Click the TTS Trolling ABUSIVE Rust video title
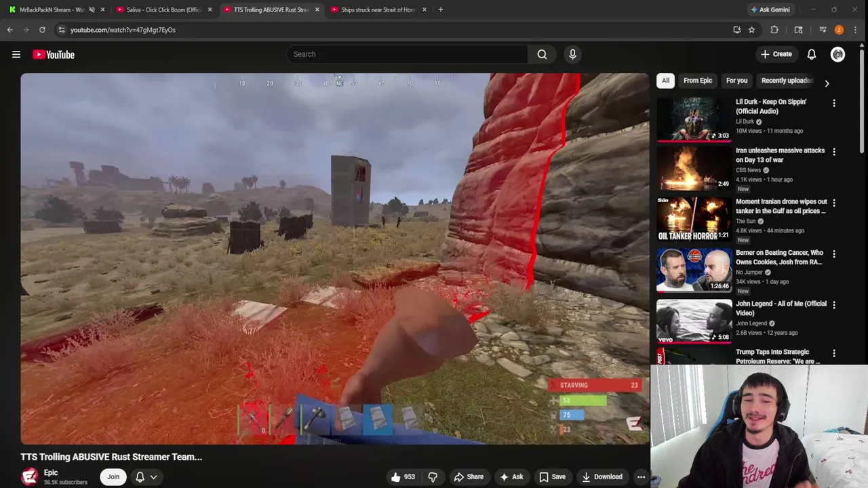Screen dimensions: 868x488 click(x=111, y=457)
